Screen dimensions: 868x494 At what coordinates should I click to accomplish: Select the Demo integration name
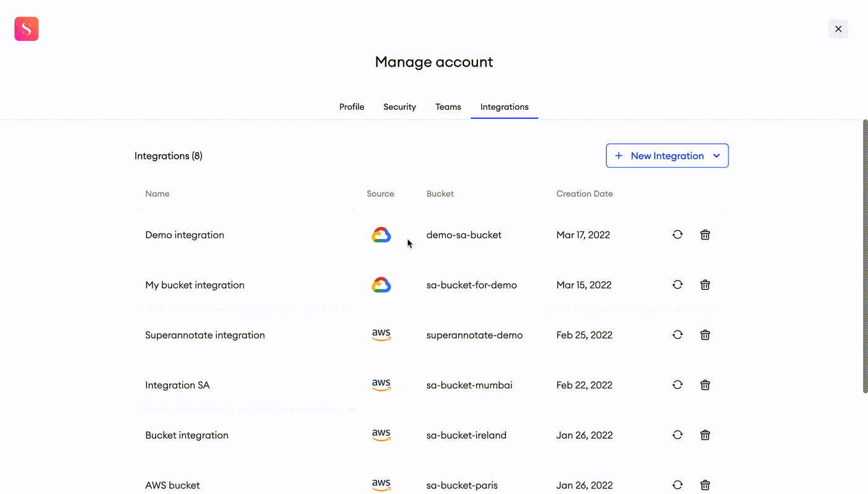point(185,235)
